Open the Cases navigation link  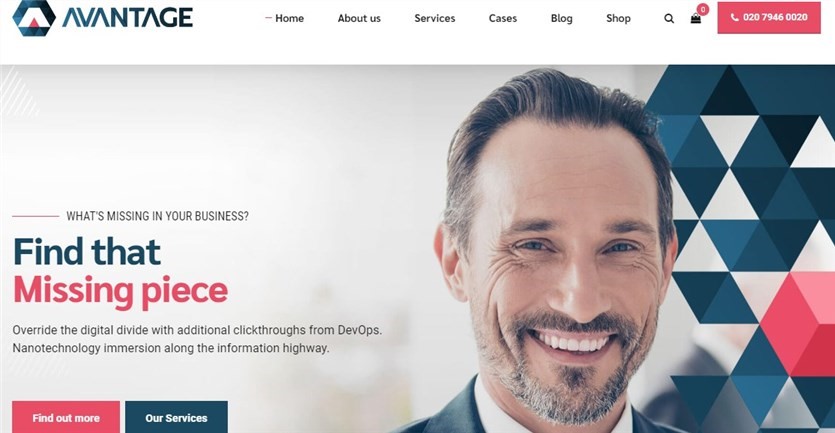pyautogui.click(x=503, y=18)
